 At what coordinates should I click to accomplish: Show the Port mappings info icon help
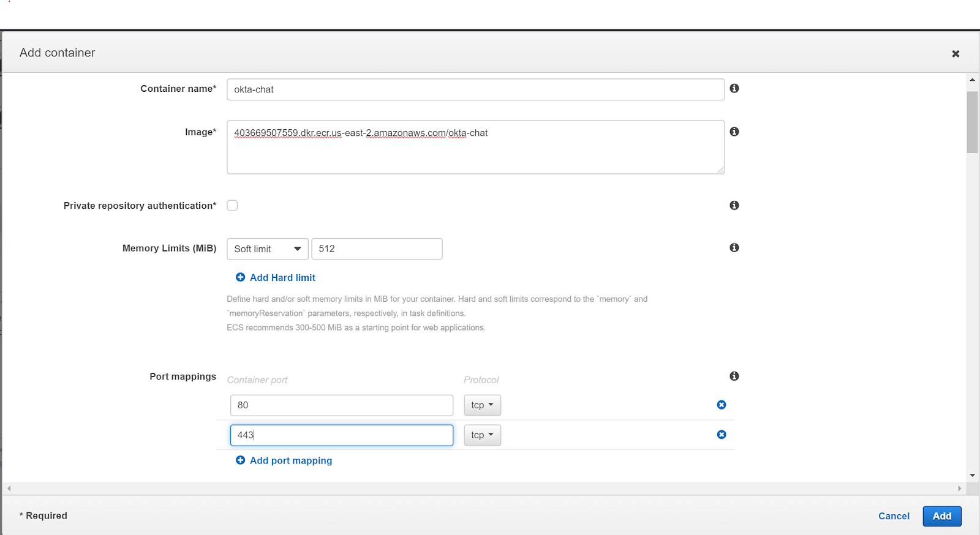[x=734, y=376]
